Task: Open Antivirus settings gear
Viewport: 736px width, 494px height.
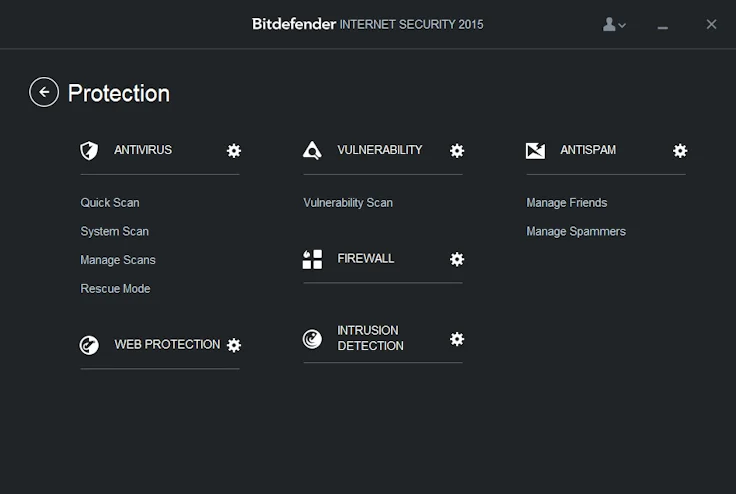Action: [234, 151]
